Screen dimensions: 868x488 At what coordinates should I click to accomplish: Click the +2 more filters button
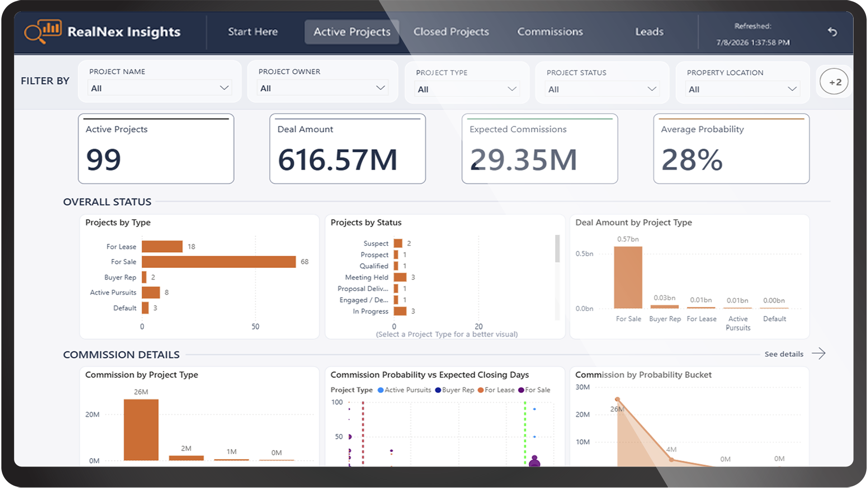[x=834, y=82]
